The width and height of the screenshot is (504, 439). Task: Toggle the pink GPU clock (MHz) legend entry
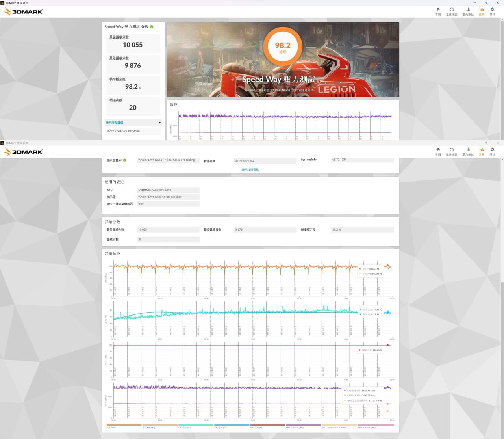click(375, 426)
